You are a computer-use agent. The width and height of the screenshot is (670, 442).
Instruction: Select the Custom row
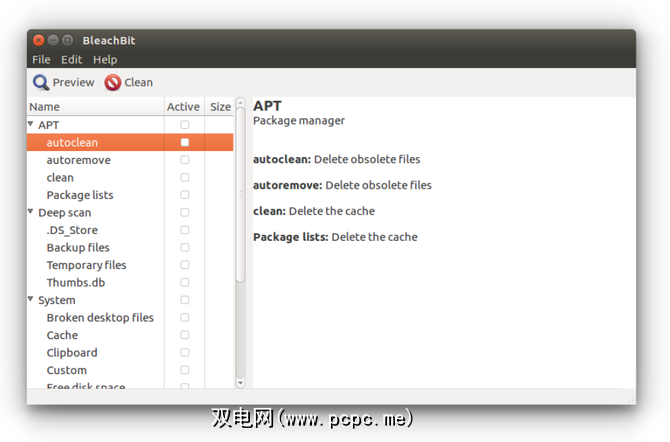point(130,370)
